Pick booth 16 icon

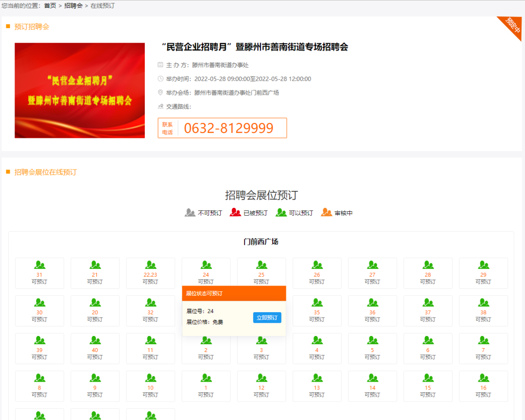point(484,378)
